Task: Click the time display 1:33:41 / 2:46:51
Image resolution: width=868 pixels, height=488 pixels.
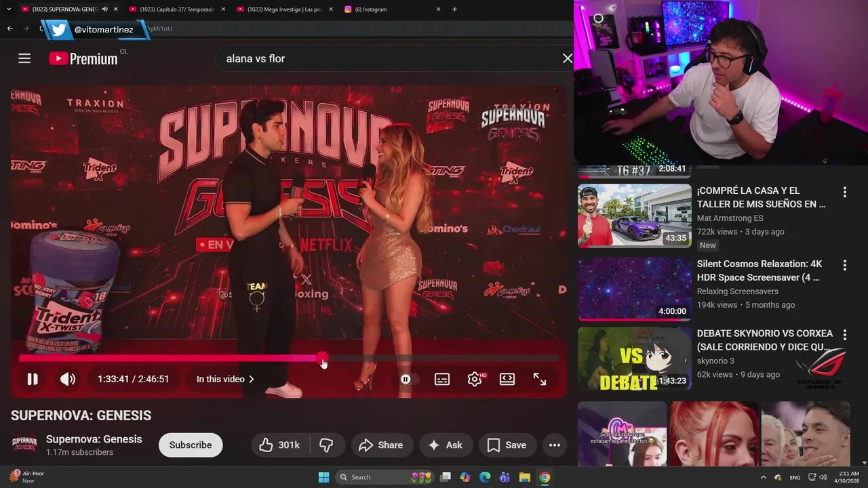Action: [x=133, y=380]
